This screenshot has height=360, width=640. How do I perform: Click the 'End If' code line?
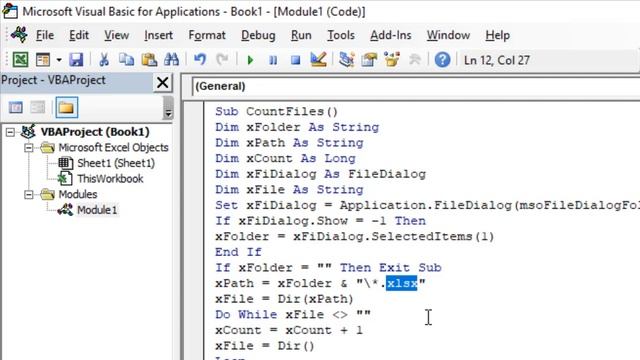(x=238, y=252)
